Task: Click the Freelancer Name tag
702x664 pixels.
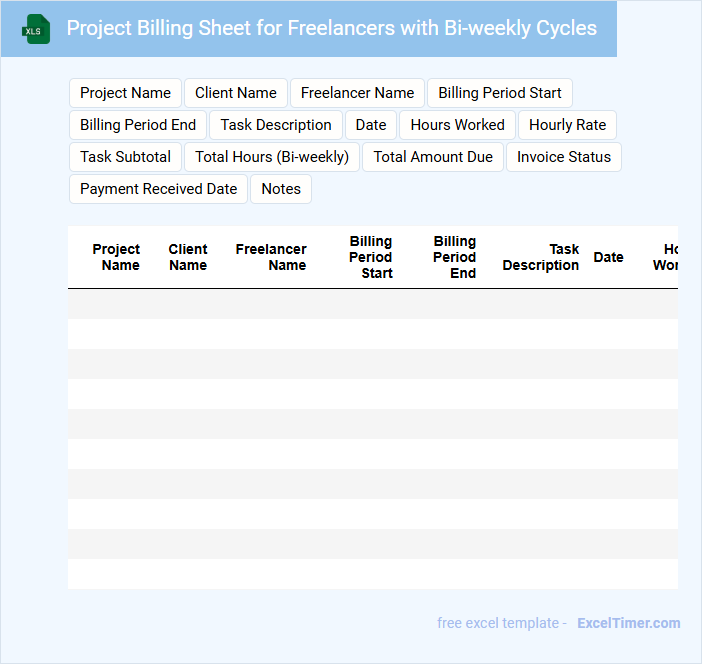Action: coord(357,93)
